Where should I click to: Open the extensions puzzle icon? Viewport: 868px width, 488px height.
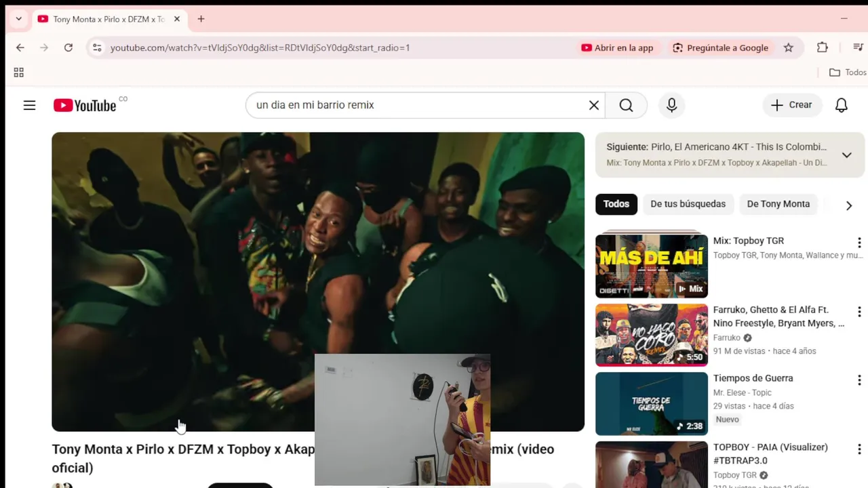point(823,47)
